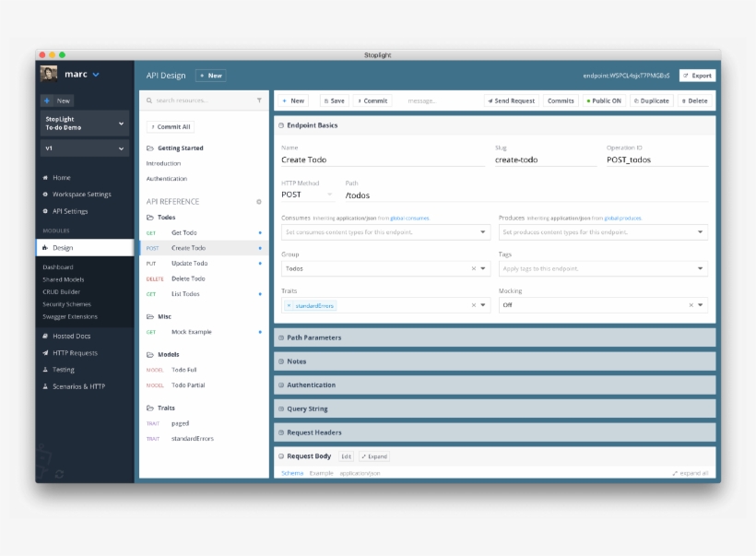Open Hosted Docs module
Screen dimensions: 756x556
(x=71, y=337)
